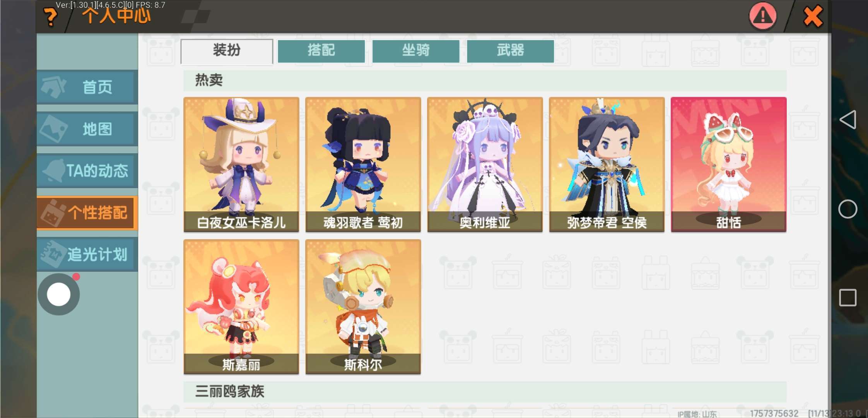Switch to the 武器 tab

(x=511, y=51)
